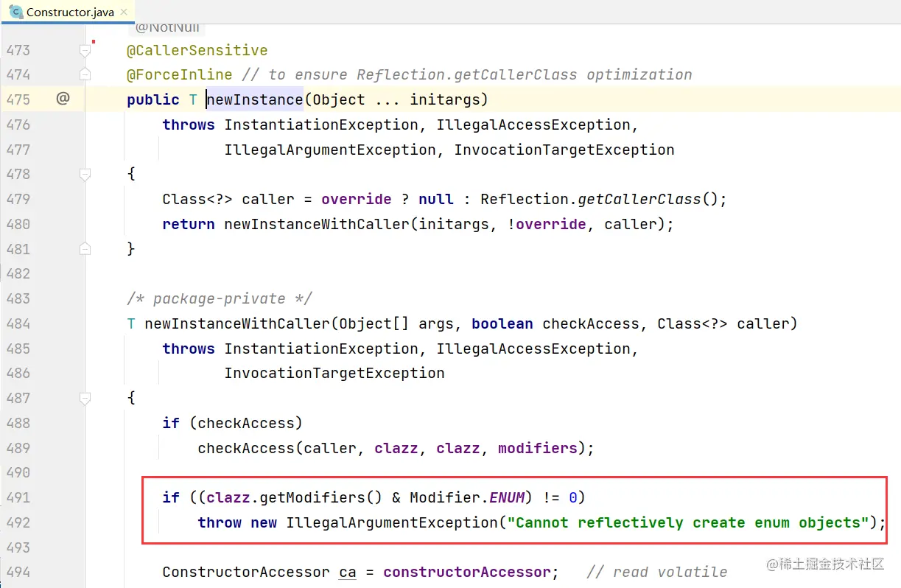Image resolution: width=901 pixels, height=588 pixels.
Task: Click the if keyword on line 488
Action: click(171, 423)
